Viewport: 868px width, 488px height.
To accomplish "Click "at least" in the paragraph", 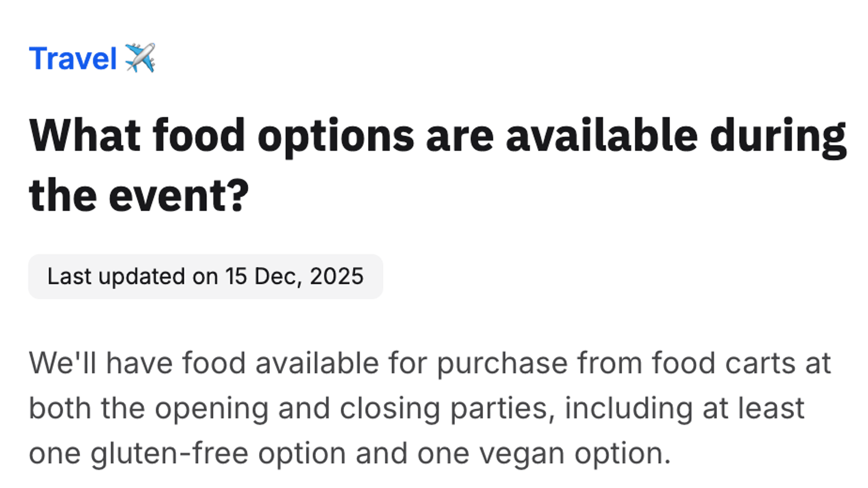I will (x=753, y=408).
